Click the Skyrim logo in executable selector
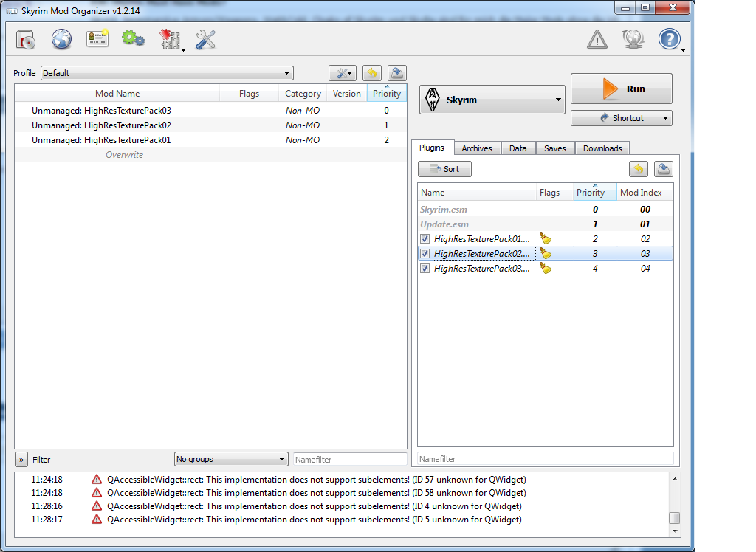This screenshot has height=552, width=756. pyautogui.click(x=433, y=100)
